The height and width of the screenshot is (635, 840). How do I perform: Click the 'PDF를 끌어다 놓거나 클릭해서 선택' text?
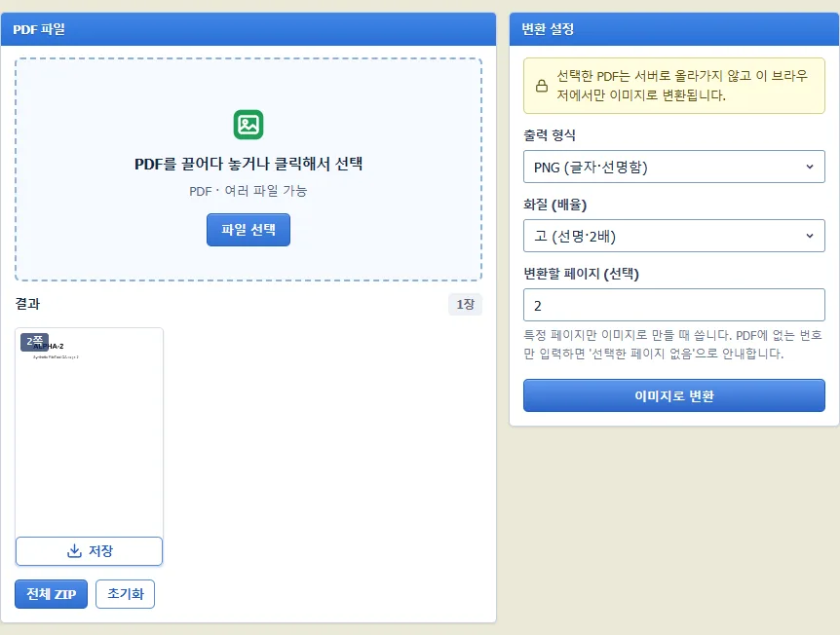click(248, 164)
